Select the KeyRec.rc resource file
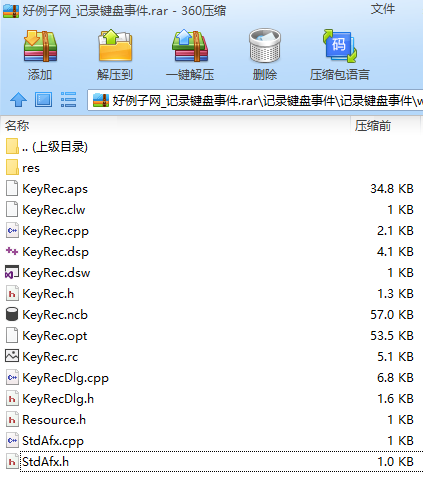The width and height of the screenshot is (423, 499). [x=212, y=357]
